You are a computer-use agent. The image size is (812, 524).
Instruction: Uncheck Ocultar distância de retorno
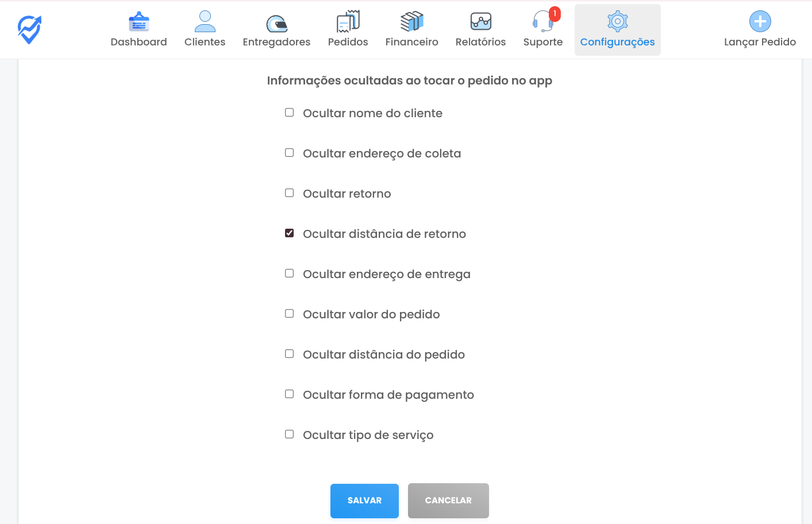(290, 233)
